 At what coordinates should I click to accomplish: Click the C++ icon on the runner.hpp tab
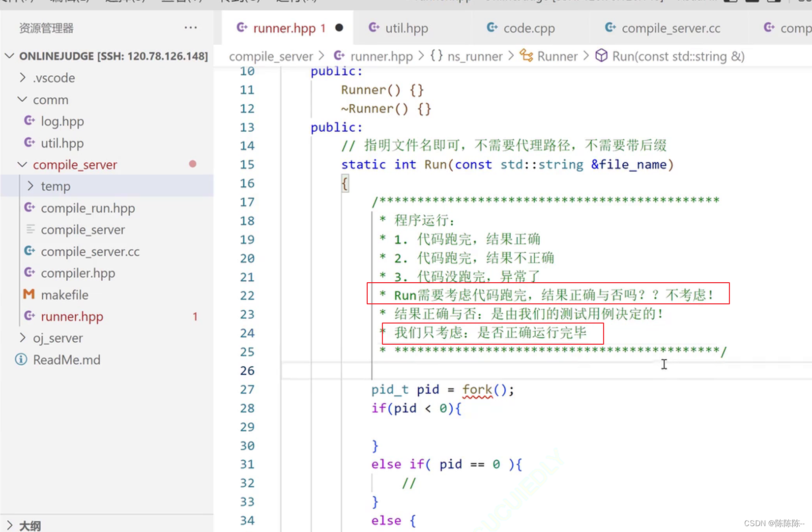pyautogui.click(x=242, y=28)
